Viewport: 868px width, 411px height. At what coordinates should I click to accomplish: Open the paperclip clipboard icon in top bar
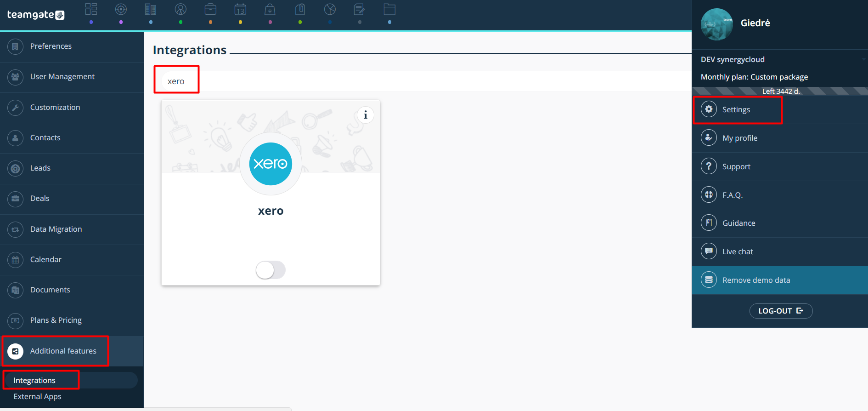coord(300,9)
